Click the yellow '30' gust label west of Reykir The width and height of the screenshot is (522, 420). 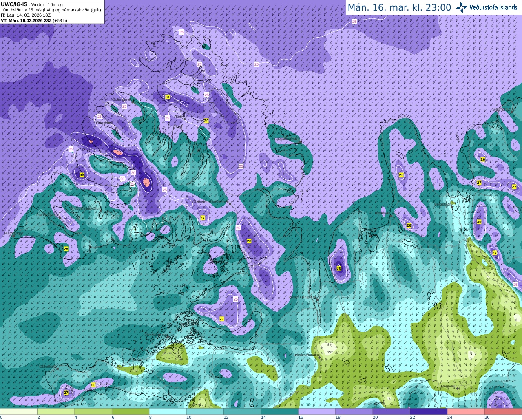click(339, 268)
